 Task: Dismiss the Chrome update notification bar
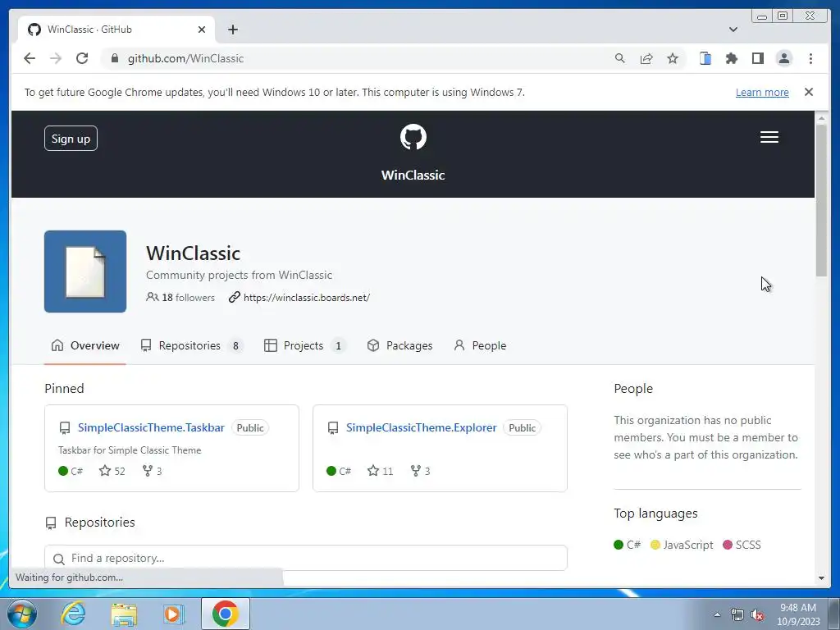tap(809, 92)
